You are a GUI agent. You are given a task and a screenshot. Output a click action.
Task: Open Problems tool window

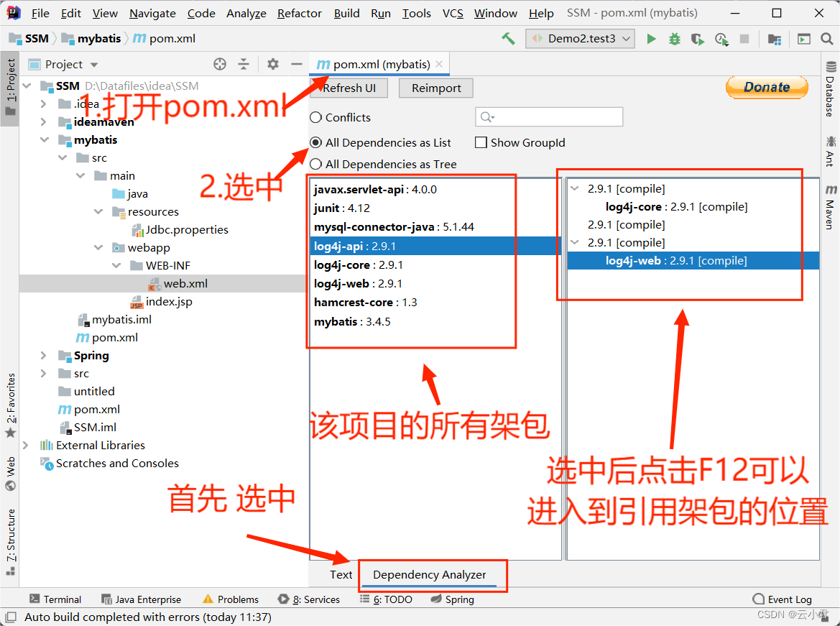click(x=231, y=599)
